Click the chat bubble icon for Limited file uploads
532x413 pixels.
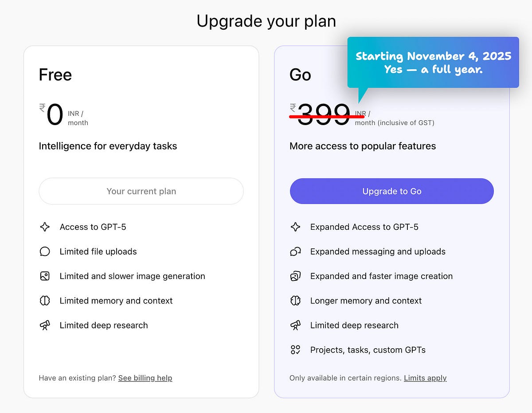tap(45, 252)
